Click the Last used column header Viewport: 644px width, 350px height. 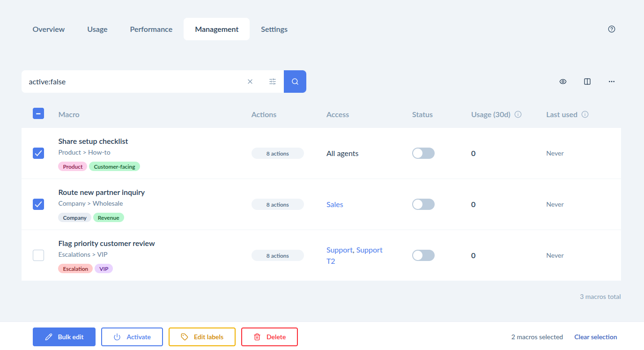[562, 114]
